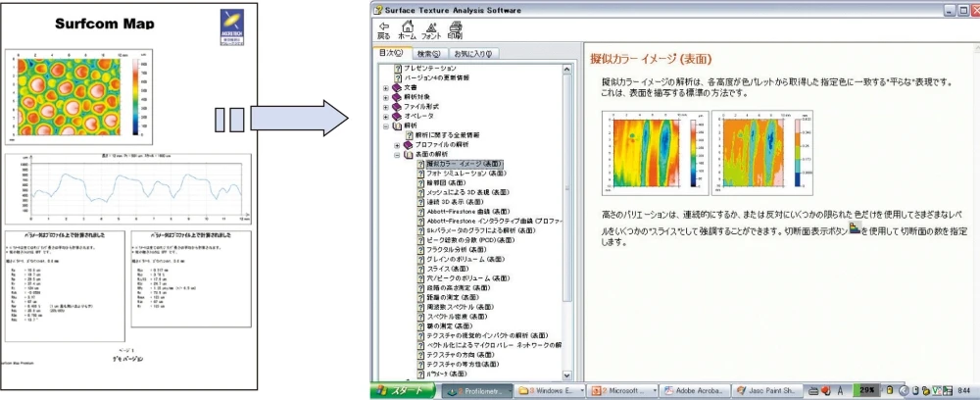Screen dimensions: 980x400
Task: Click the 8:44 taskbar clock
Action: pyautogui.click(x=965, y=390)
